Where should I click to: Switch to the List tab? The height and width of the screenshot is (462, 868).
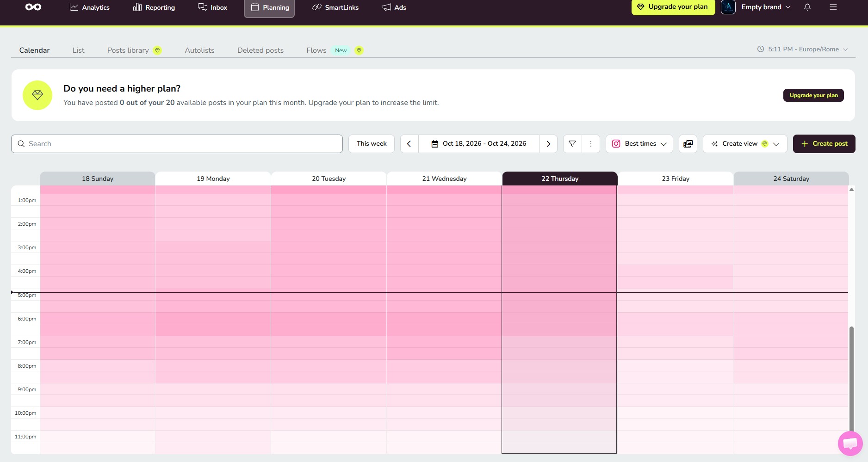click(78, 50)
